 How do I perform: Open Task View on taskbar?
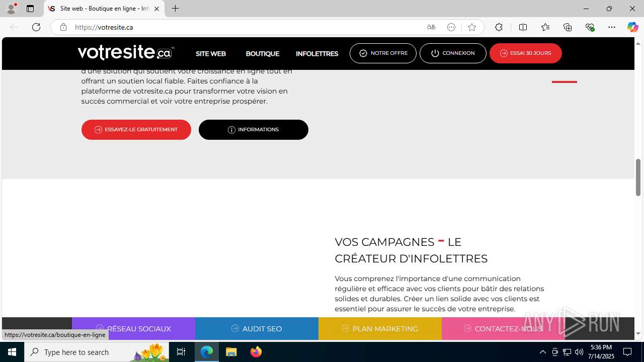(182, 352)
